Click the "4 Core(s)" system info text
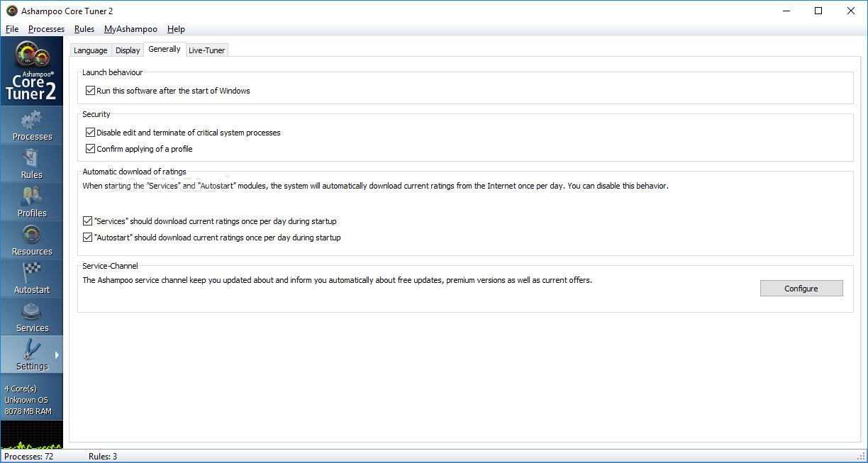The image size is (868, 463). (x=21, y=389)
